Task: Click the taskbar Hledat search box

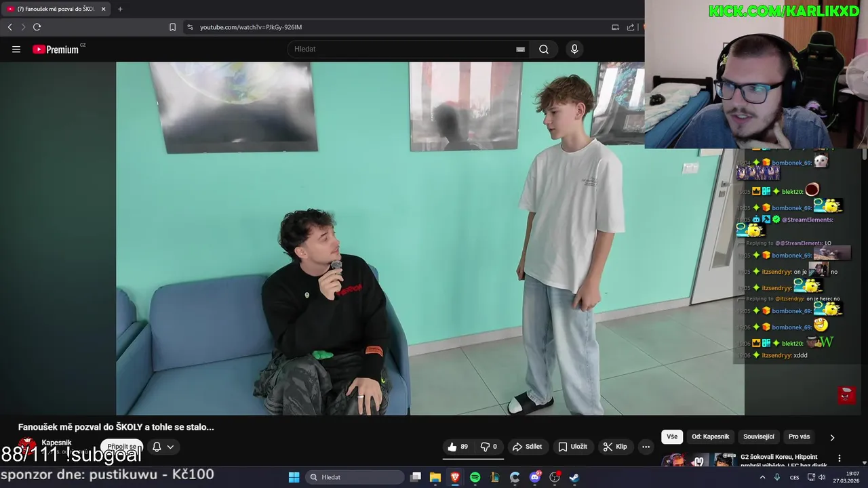Action: pos(353,477)
